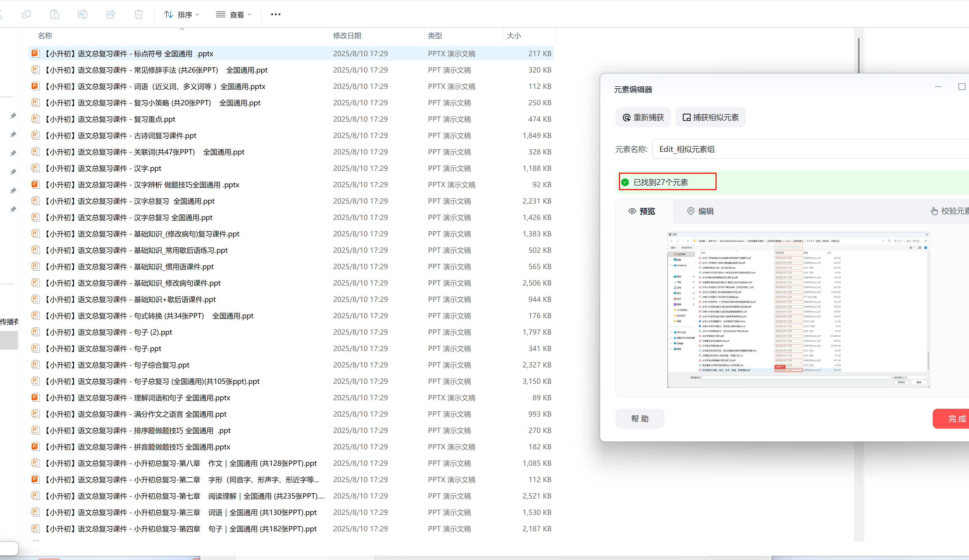Click the file icon of 句子.ppt

(35, 348)
